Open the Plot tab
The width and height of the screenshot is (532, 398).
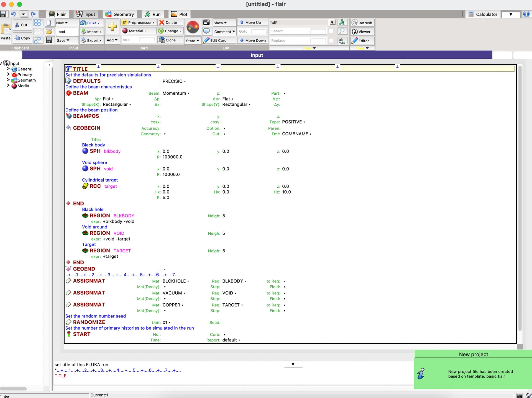pos(179,14)
